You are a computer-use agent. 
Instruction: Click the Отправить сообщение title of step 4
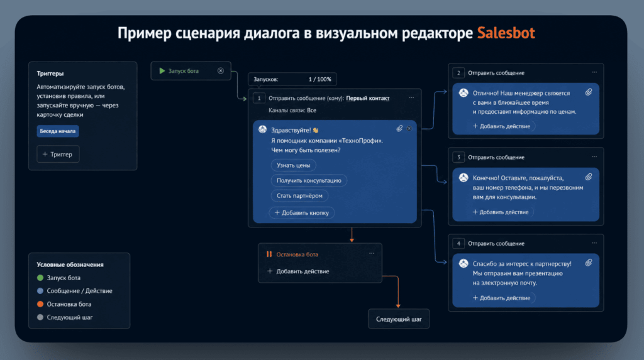pos(496,243)
